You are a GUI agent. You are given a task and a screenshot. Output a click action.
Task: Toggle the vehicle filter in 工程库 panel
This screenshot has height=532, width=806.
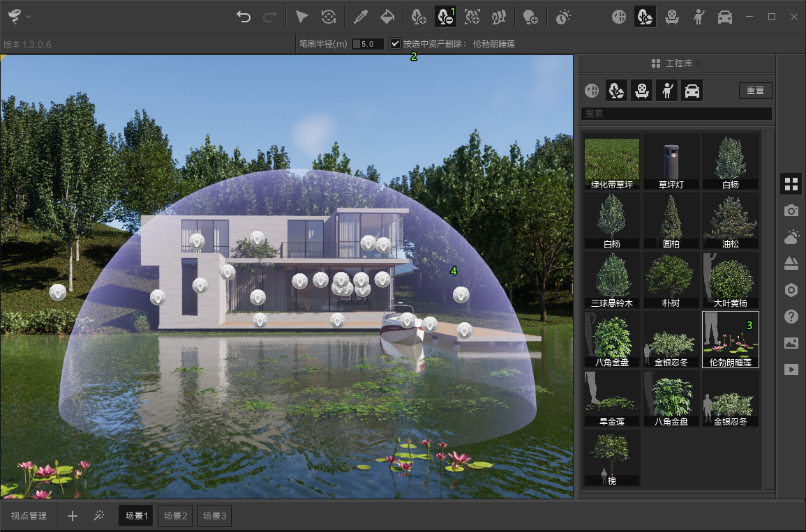(692, 91)
